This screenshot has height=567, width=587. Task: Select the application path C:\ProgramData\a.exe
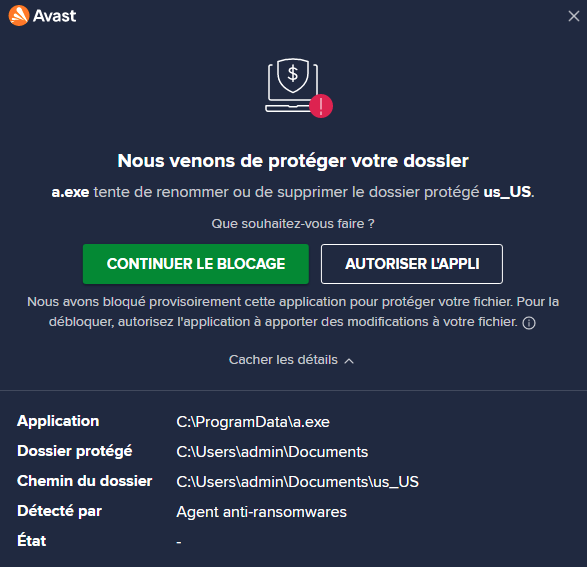[253, 422]
